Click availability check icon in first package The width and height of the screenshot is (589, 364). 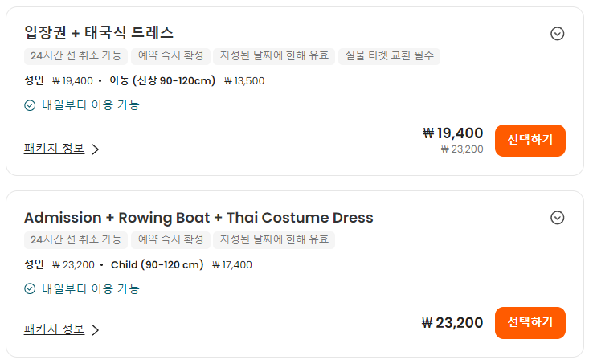click(x=30, y=105)
